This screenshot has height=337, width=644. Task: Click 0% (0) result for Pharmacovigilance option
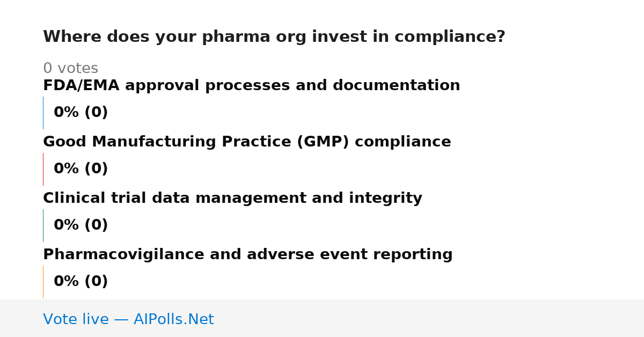pyautogui.click(x=81, y=282)
